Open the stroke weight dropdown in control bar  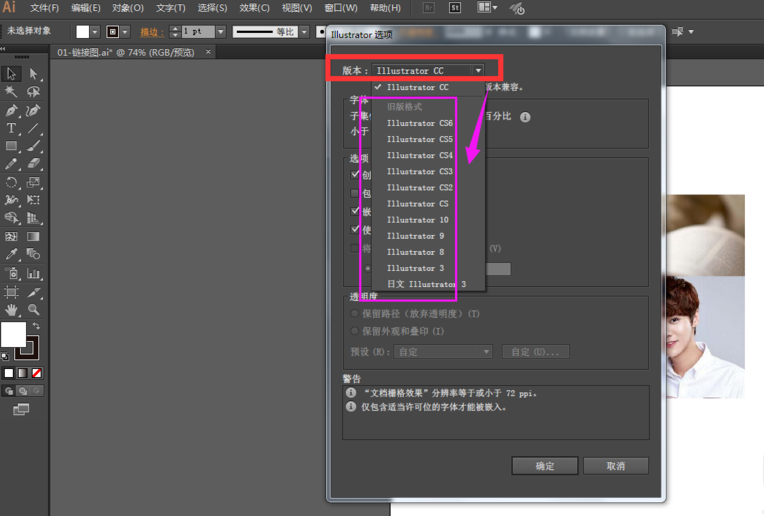[221, 32]
